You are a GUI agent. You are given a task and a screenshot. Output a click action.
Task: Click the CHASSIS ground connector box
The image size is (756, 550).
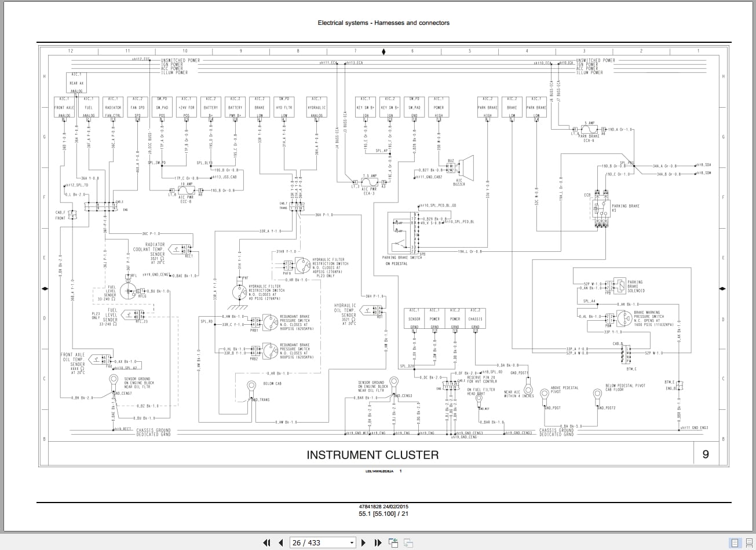coord(475,319)
